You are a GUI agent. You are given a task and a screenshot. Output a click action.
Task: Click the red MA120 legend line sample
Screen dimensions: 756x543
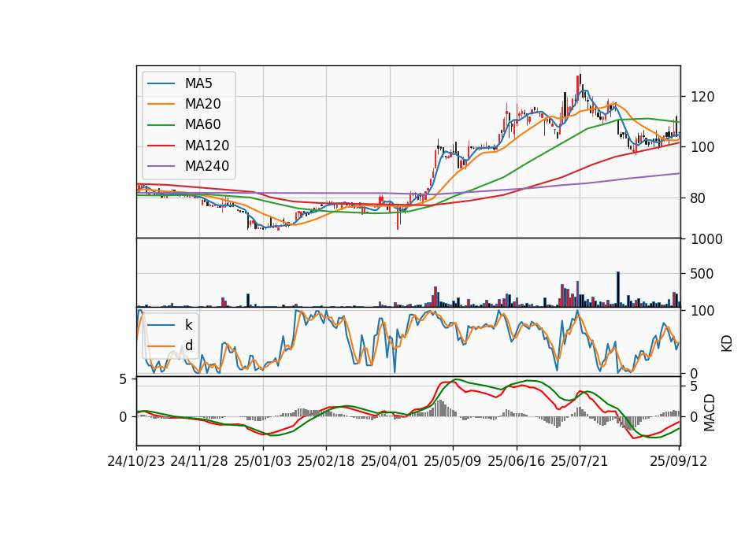tap(161, 146)
